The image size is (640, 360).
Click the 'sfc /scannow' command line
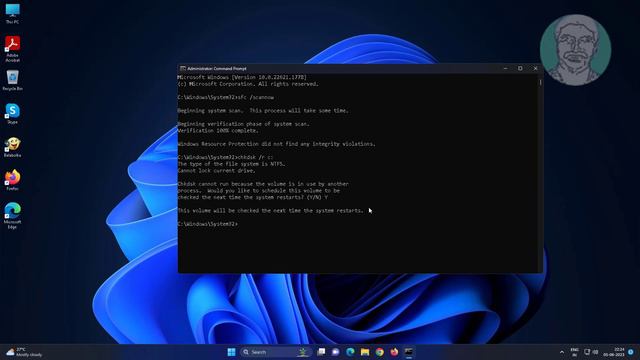click(x=226, y=97)
